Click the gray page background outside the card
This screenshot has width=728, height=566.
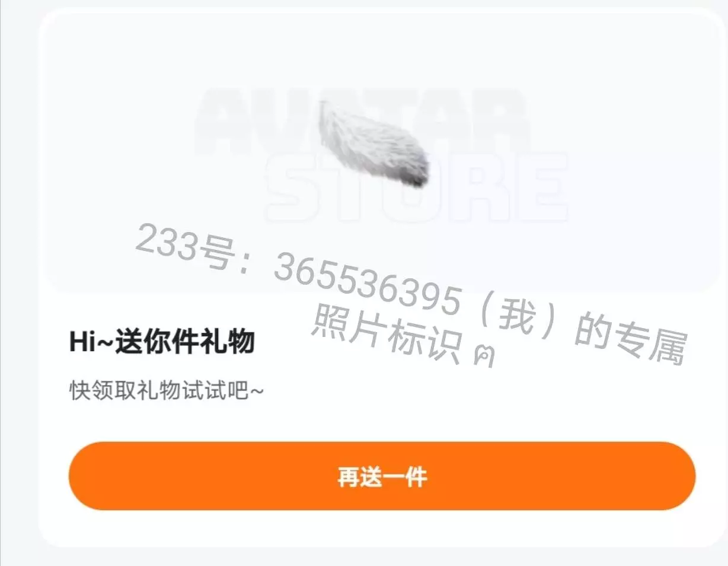18,297
